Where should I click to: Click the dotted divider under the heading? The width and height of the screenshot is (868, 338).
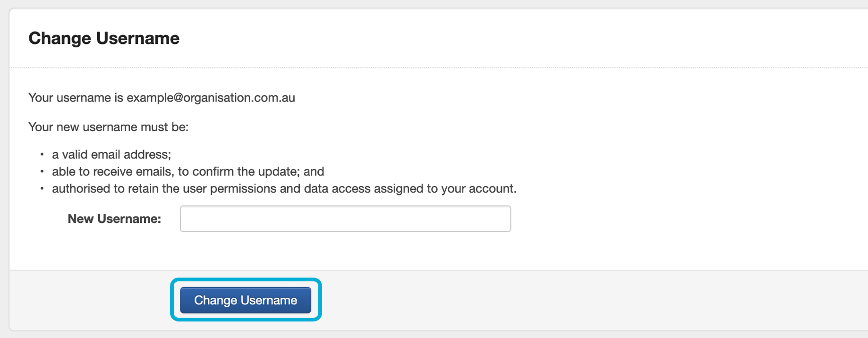[425, 68]
